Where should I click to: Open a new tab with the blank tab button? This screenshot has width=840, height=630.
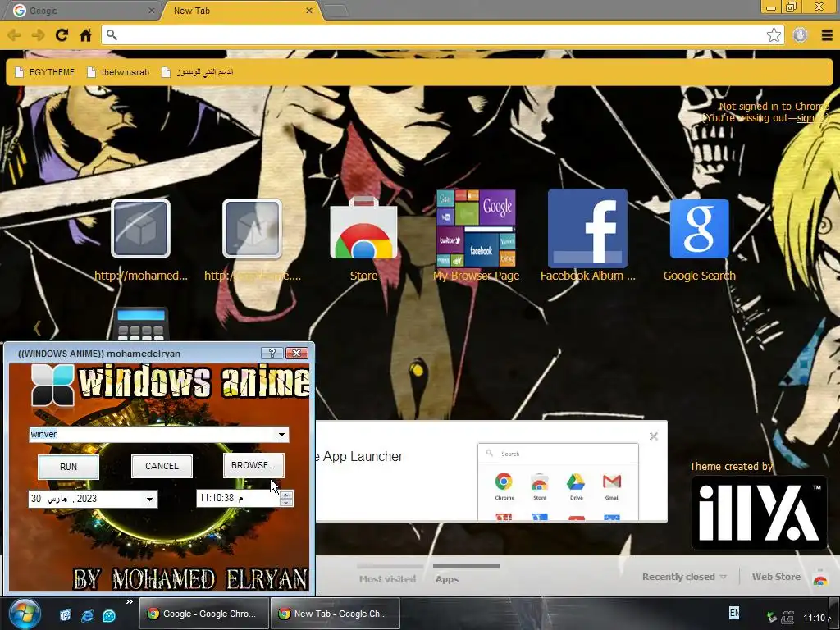(x=336, y=11)
